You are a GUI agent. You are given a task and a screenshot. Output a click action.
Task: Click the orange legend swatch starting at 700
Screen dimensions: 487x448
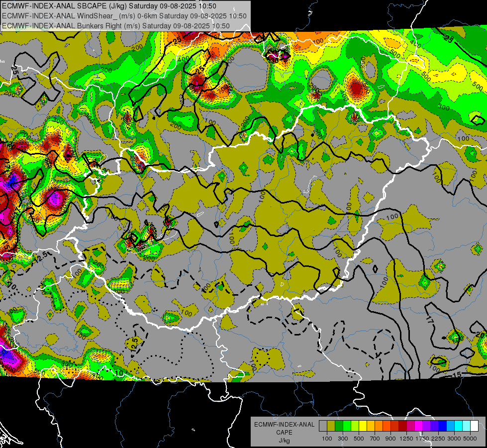[x=379, y=426]
